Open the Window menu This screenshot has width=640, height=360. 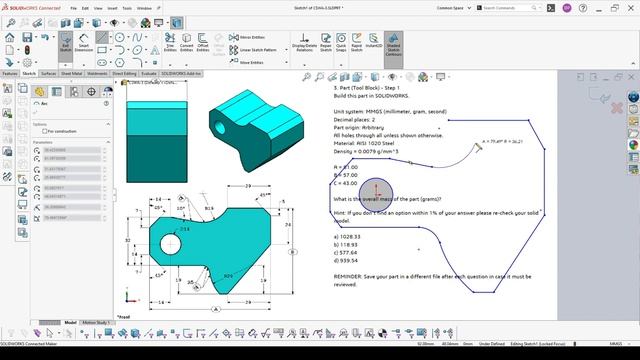pos(144,8)
